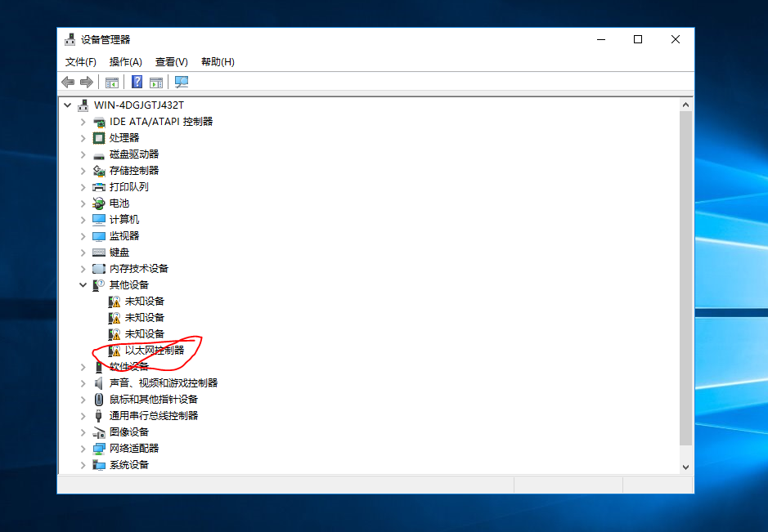Click the 处理器 processor icon
This screenshot has height=532, width=768.
click(99, 138)
